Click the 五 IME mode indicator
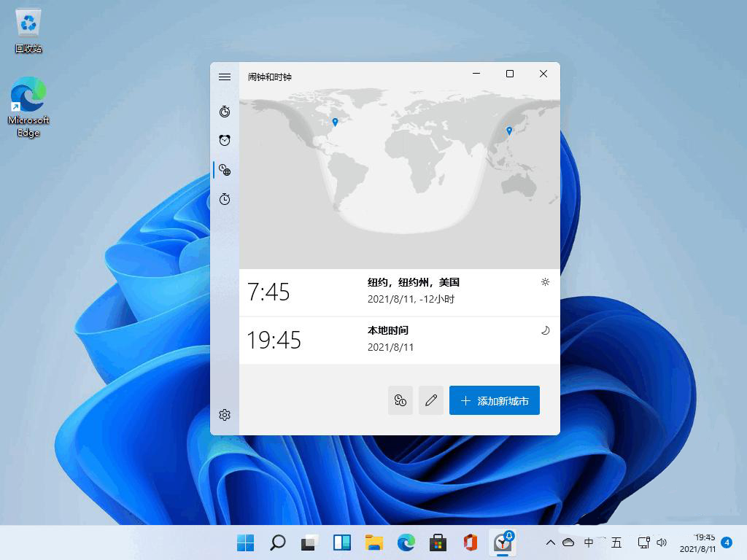747x560 pixels. (616, 542)
